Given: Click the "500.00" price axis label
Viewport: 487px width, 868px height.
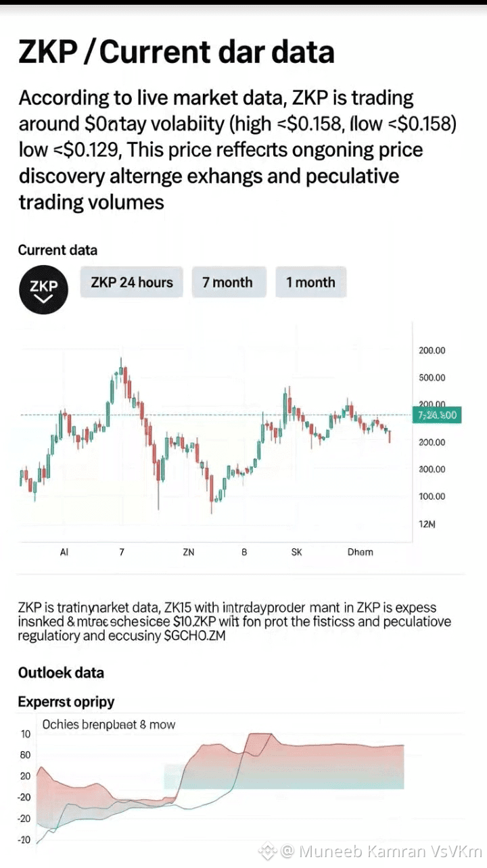Looking at the screenshot, I should tap(432, 377).
